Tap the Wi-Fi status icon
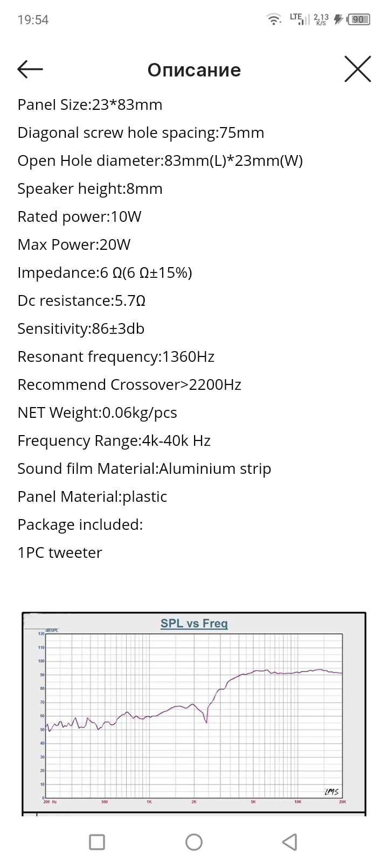388x868 pixels. (274, 19)
